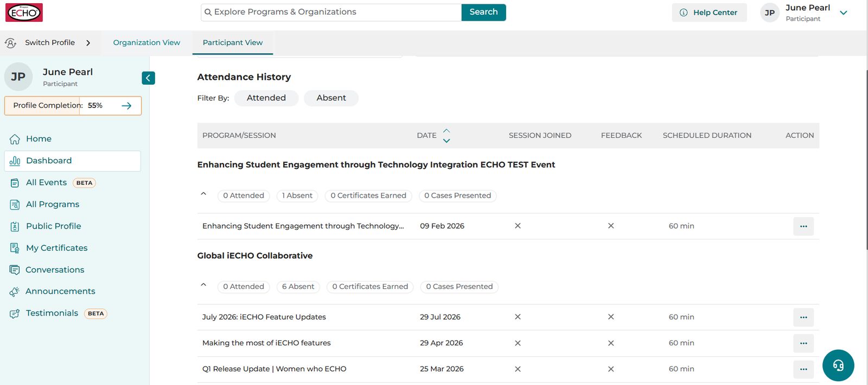This screenshot has width=868, height=385.
Task: Click the Conversations chat icon
Action: pos(15,270)
